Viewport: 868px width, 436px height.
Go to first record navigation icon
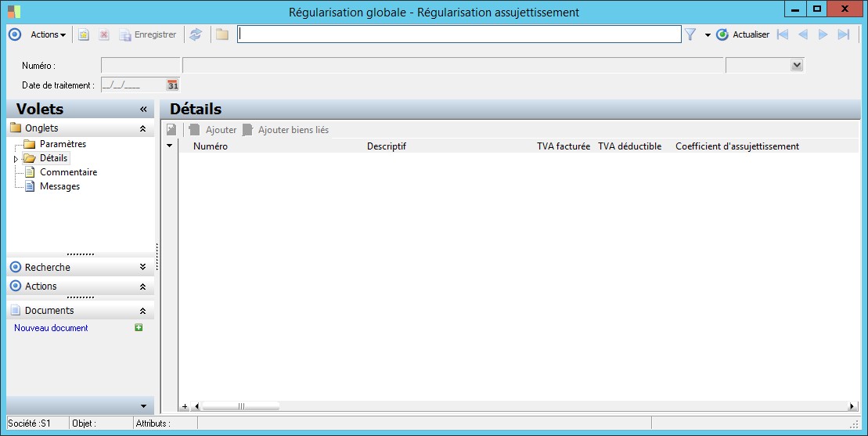tap(782, 34)
